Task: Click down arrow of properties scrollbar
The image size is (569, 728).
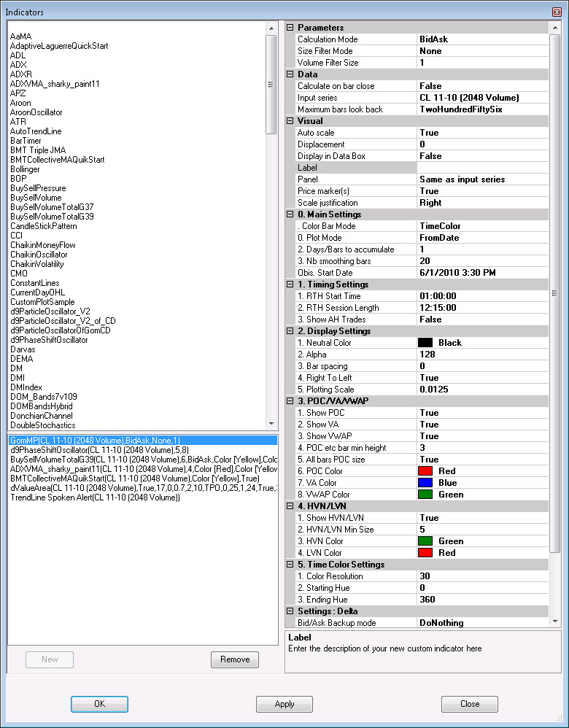Action: point(555,621)
